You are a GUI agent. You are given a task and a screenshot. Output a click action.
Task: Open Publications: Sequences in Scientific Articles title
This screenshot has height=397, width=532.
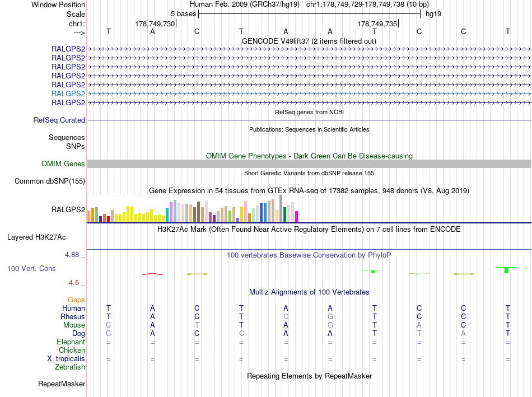[x=309, y=129]
